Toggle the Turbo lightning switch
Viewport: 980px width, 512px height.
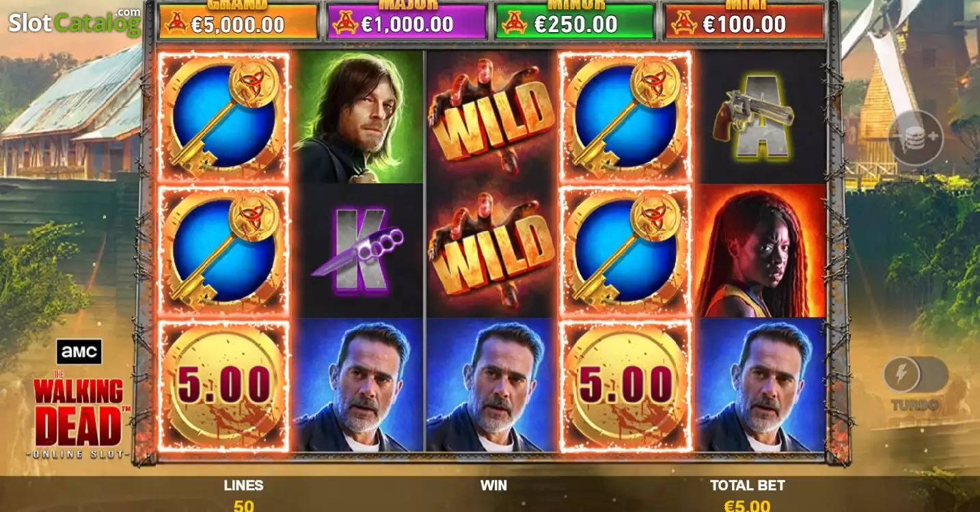coord(915,375)
